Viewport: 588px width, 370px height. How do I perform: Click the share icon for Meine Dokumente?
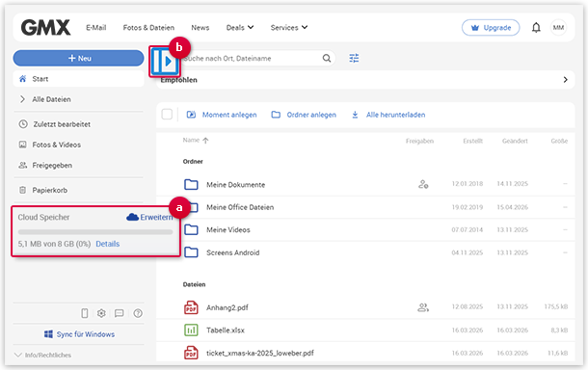pos(423,184)
